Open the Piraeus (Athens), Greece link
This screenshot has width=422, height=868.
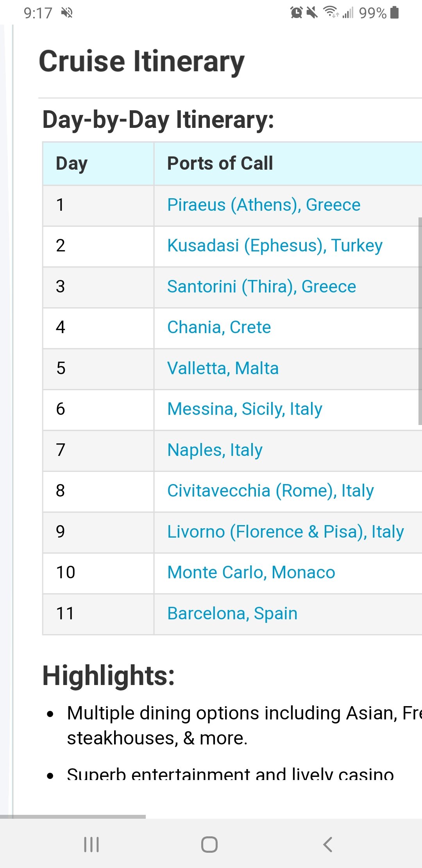pyautogui.click(x=264, y=205)
